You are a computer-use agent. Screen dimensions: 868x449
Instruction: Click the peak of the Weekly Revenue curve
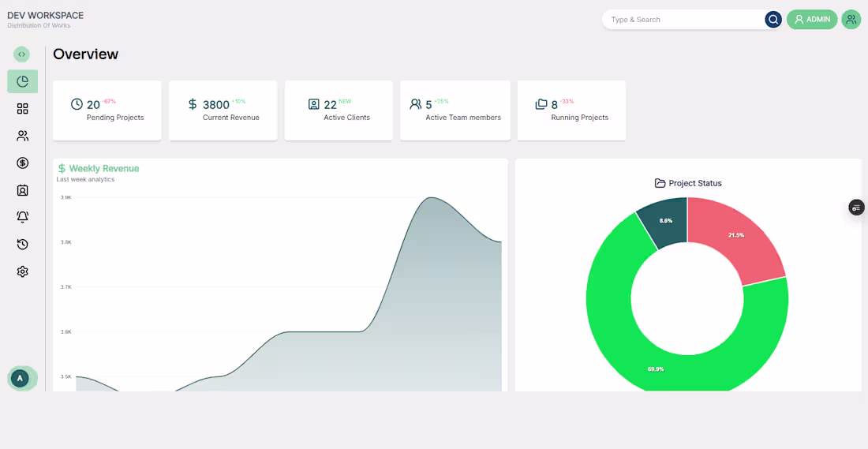click(x=432, y=197)
